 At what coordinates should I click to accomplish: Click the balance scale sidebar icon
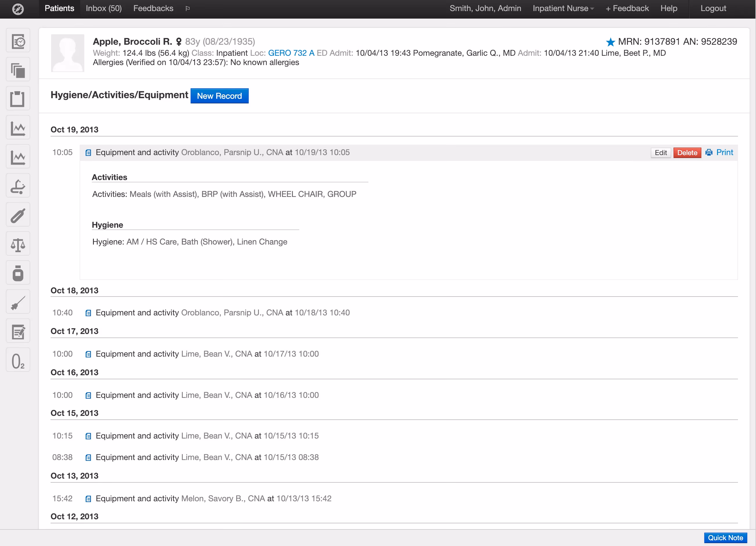pyautogui.click(x=18, y=244)
